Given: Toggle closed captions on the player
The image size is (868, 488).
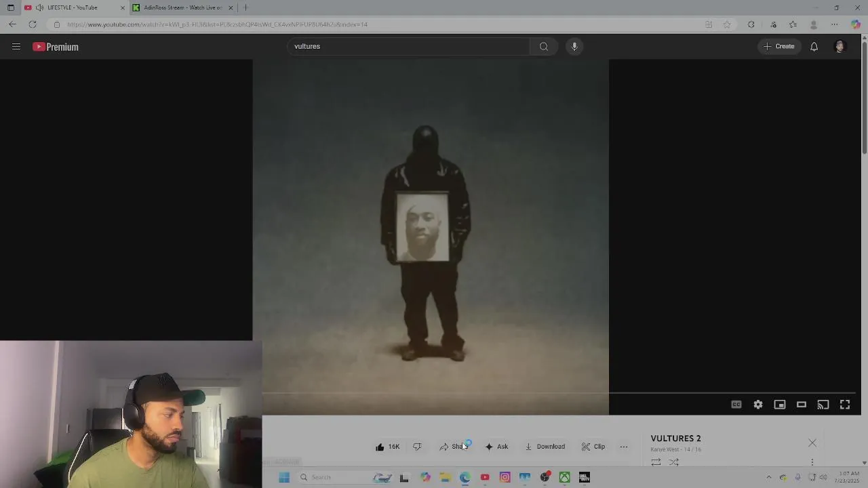Looking at the screenshot, I should click(x=736, y=405).
